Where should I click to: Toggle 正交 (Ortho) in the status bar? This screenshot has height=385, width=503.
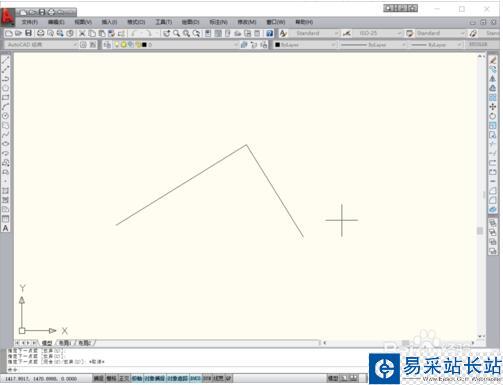(124, 378)
